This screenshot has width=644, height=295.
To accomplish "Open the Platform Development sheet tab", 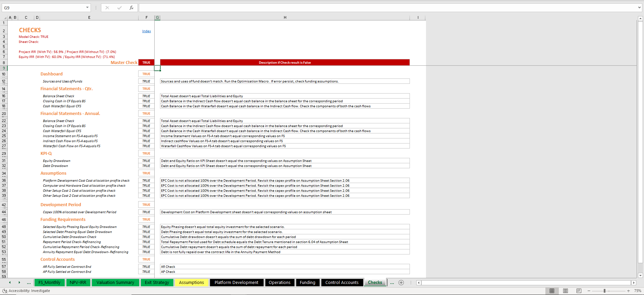I will (x=236, y=283).
